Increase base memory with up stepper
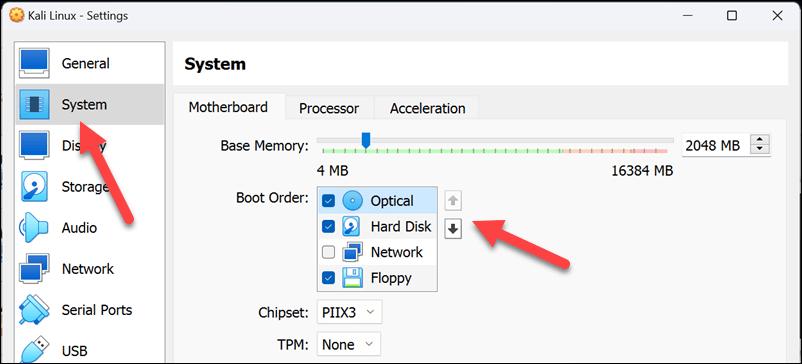Image resolution: width=802 pixels, height=364 pixels. (760, 141)
